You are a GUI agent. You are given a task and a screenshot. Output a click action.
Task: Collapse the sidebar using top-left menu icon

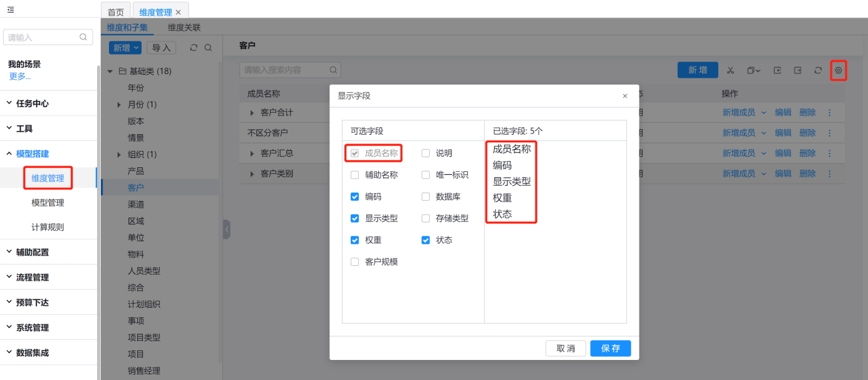pyautogui.click(x=11, y=9)
